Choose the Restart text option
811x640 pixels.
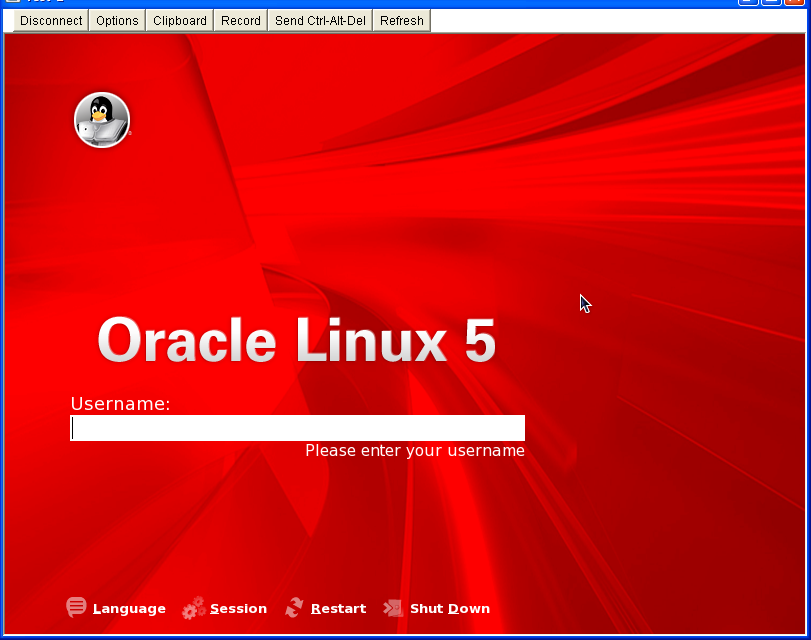pyautogui.click(x=338, y=608)
